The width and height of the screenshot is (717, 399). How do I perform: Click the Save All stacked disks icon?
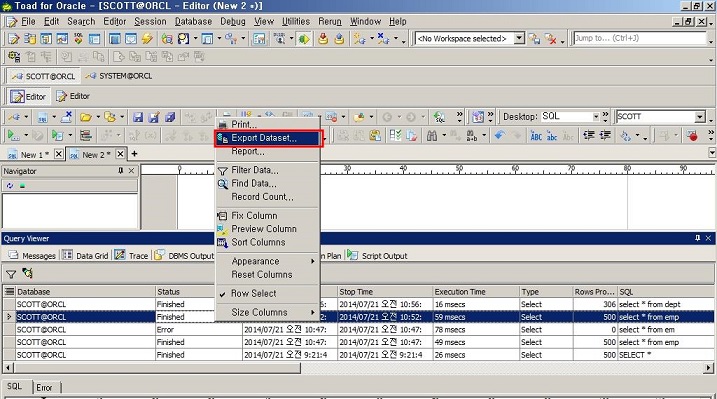(x=170, y=117)
